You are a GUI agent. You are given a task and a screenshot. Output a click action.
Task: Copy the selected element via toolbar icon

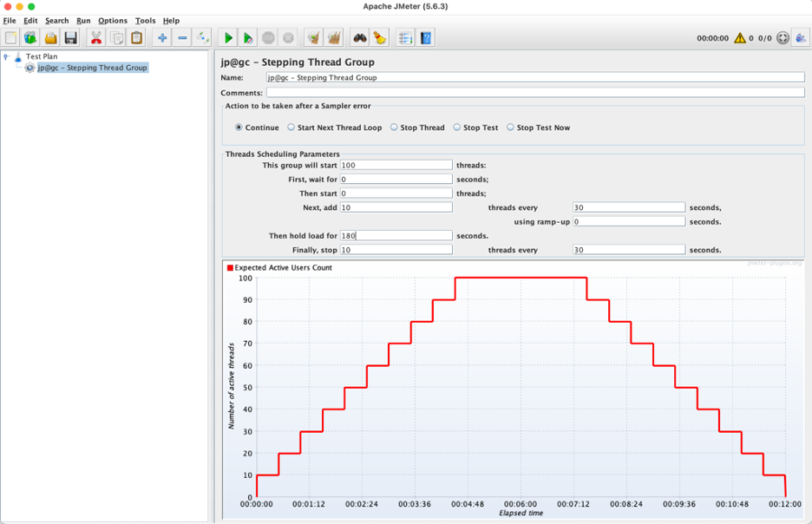coord(117,38)
